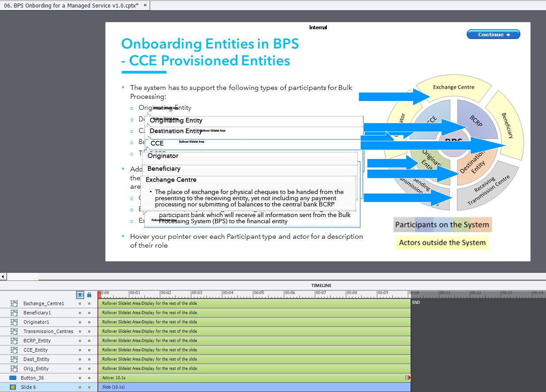Select the BPS Onbording project file tab

[x=71, y=5]
